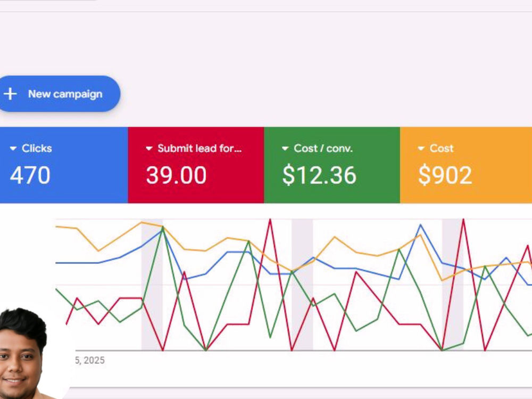Viewport: 532px width, 399px height.
Task: Select the green scorecard value $12.36
Action: [x=319, y=176]
